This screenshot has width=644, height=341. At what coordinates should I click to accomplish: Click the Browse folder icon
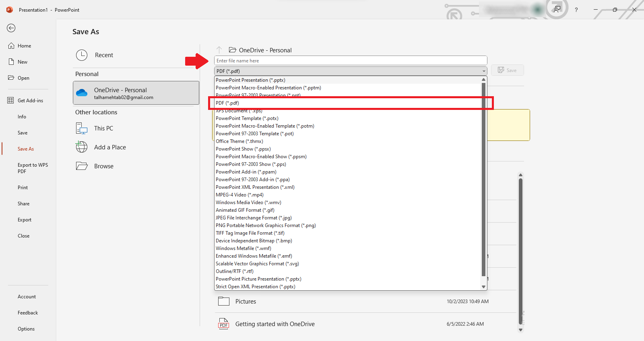(x=82, y=166)
